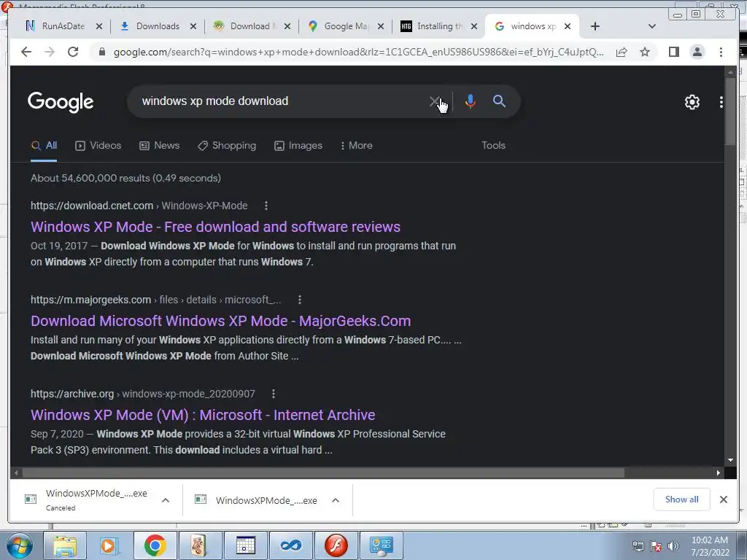
Task: Close the RunAsDate tab
Action: [x=99, y=26]
